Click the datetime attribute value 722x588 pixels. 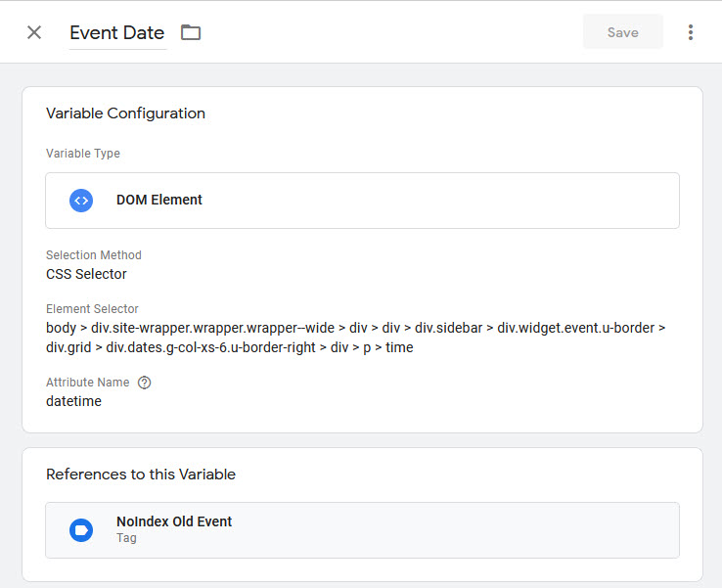coord(73,401)
